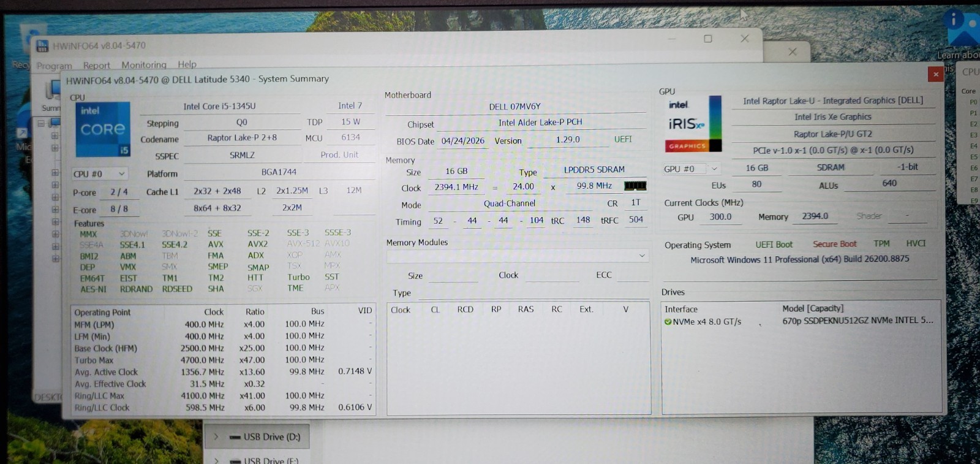
Task: Click the HVCI status label
Action: [x=916, y=243]
